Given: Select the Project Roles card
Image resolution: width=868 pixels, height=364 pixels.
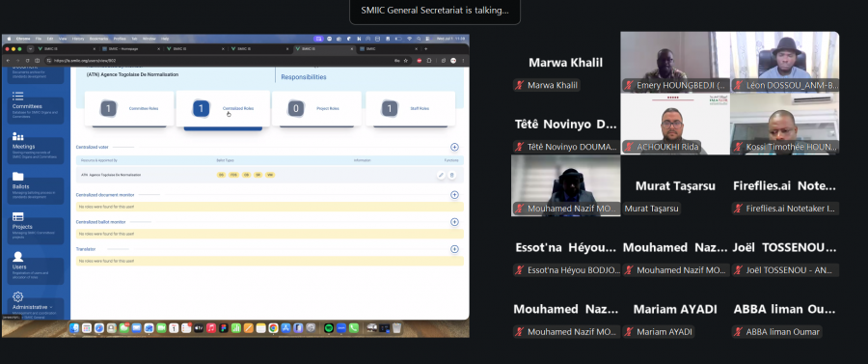Looking at the screenshot, I should pyautogui.click(x=316, y=108).
